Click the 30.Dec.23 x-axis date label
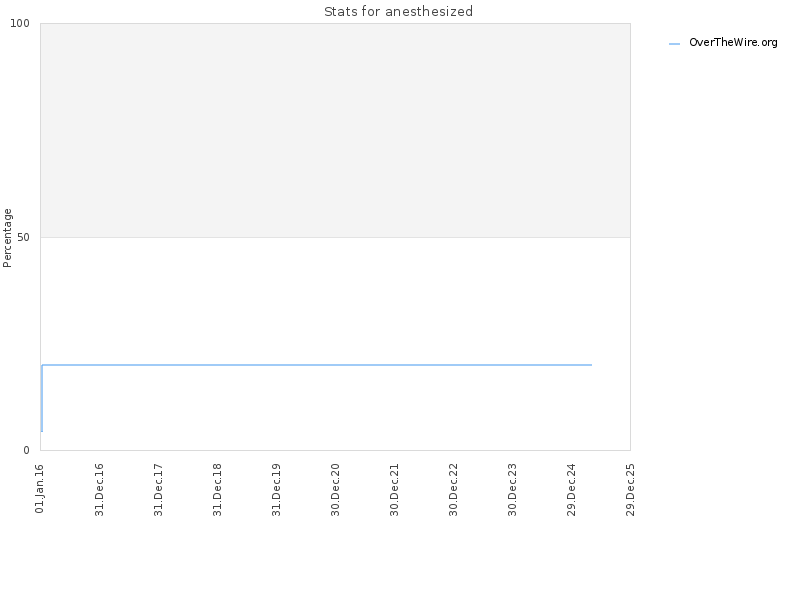The image size is (800, 600). click(x=512, y=490)
